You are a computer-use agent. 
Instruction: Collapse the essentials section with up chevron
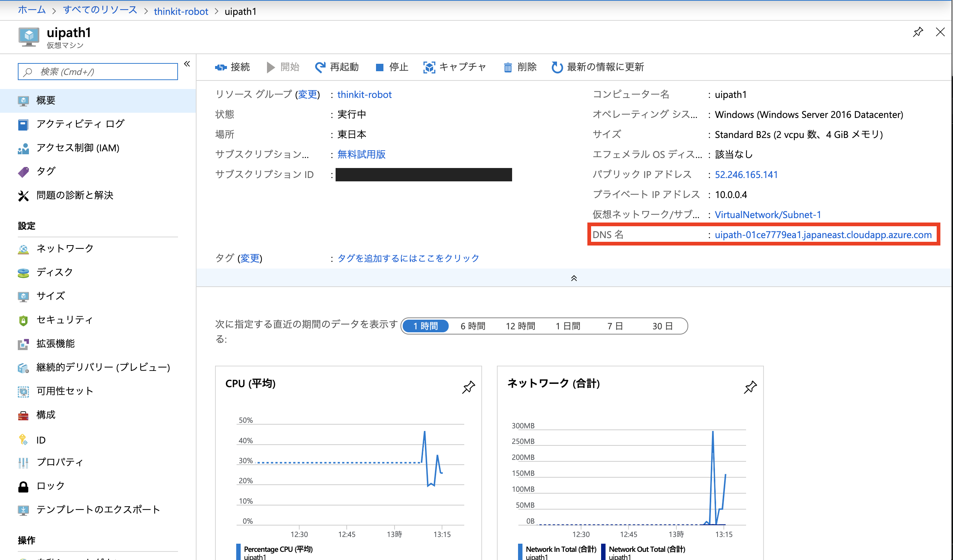[573, 278]
